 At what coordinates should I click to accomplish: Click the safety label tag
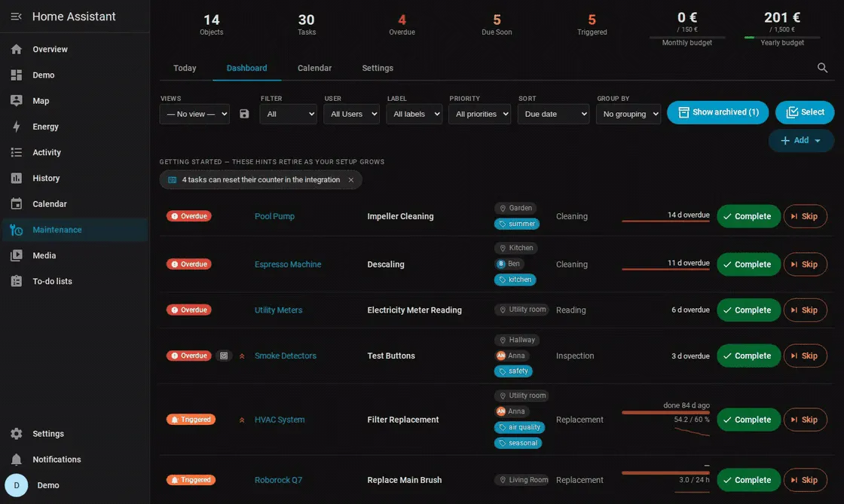point(513,371)
